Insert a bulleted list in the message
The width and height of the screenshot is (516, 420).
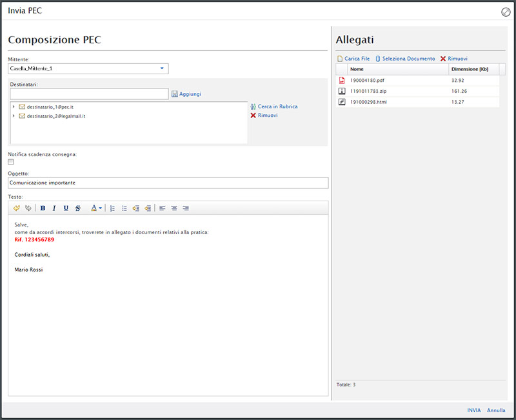point(124,208)
